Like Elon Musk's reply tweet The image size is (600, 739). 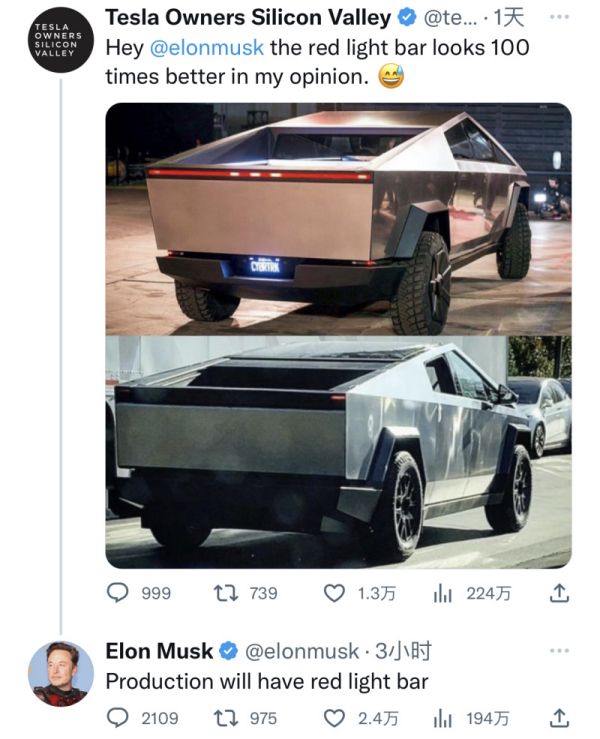335,718
